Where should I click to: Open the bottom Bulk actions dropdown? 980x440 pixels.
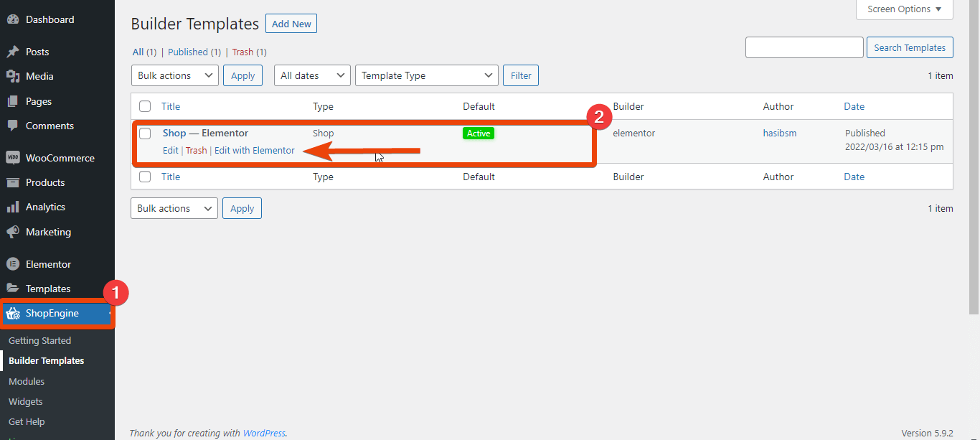(174, 208)
